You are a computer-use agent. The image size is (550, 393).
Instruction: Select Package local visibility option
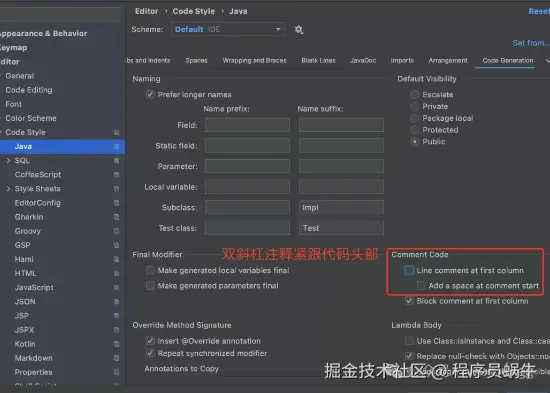click(x=415, y=118)
